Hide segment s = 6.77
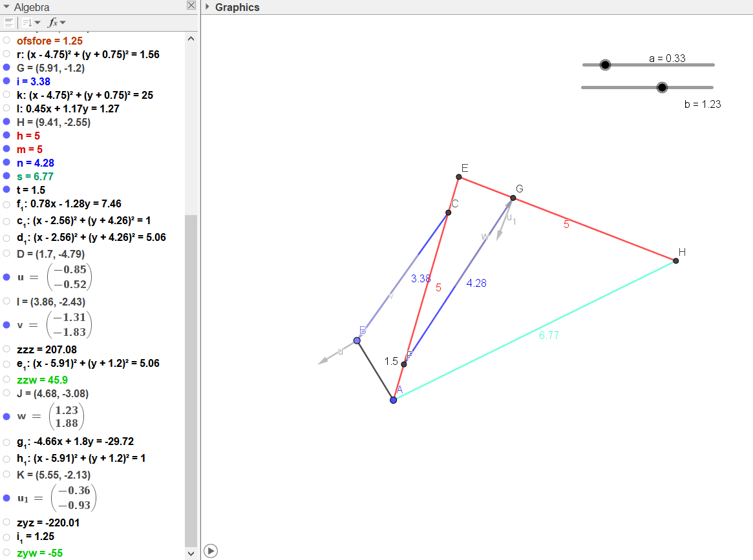This screenshot has height=560, width=753. pos(6,176)
